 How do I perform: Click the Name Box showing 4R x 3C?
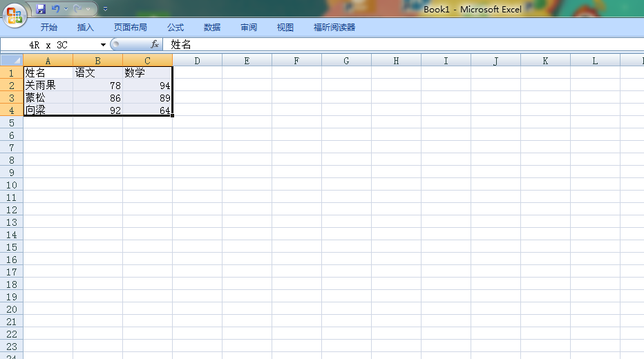(x=49, y=45)
